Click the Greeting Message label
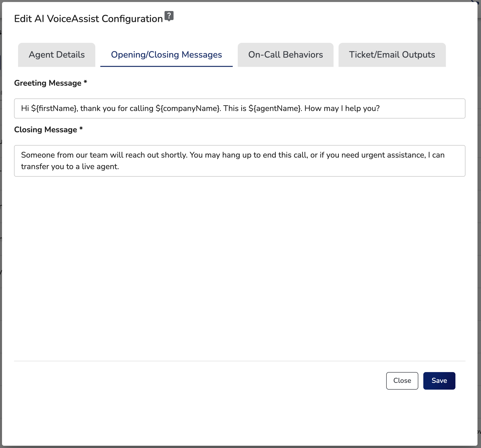The height and width of the screenshot is (448, 481). click(x=50, y=83)
